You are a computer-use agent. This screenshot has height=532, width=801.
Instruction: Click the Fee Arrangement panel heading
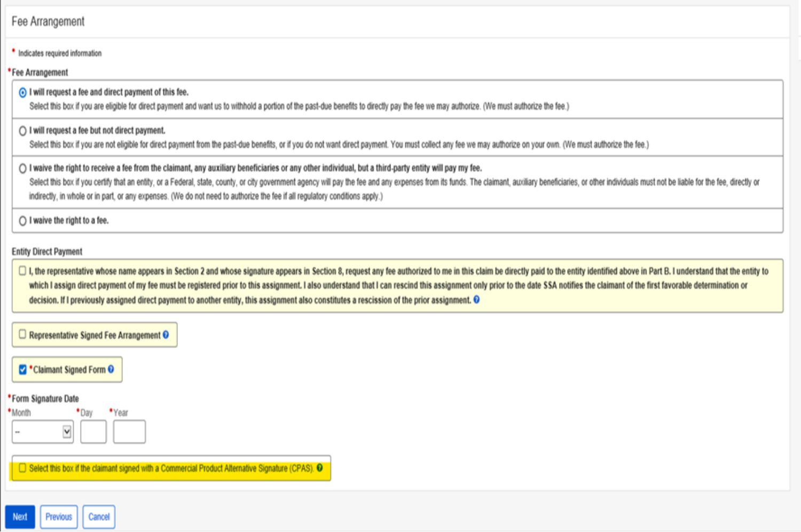(48, 22)
